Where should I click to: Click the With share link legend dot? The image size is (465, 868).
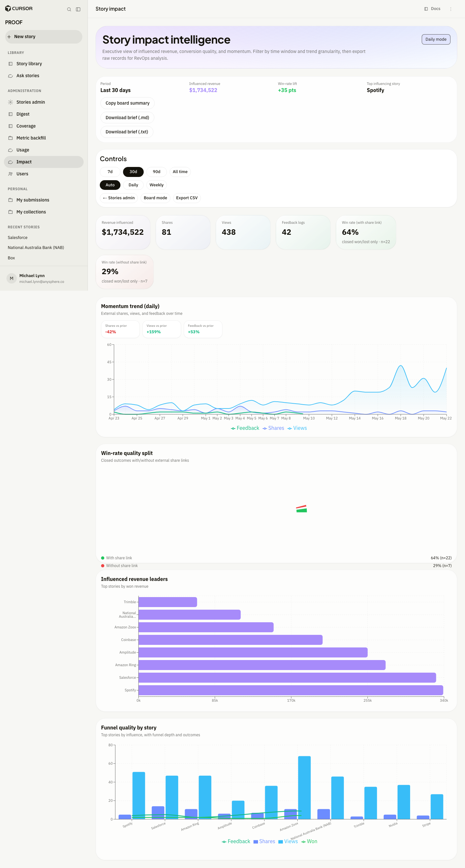(103, 558)
